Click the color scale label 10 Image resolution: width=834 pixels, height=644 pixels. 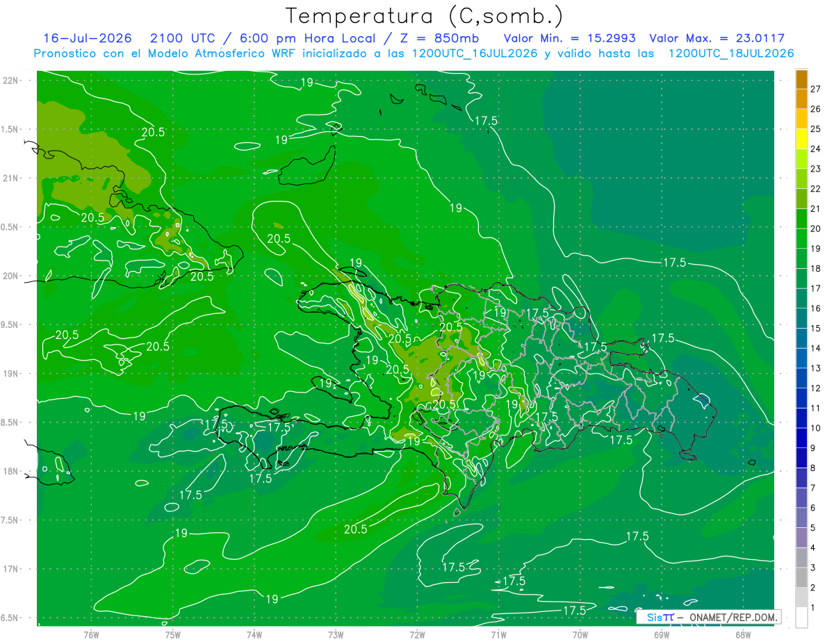(x=816, y=428)
